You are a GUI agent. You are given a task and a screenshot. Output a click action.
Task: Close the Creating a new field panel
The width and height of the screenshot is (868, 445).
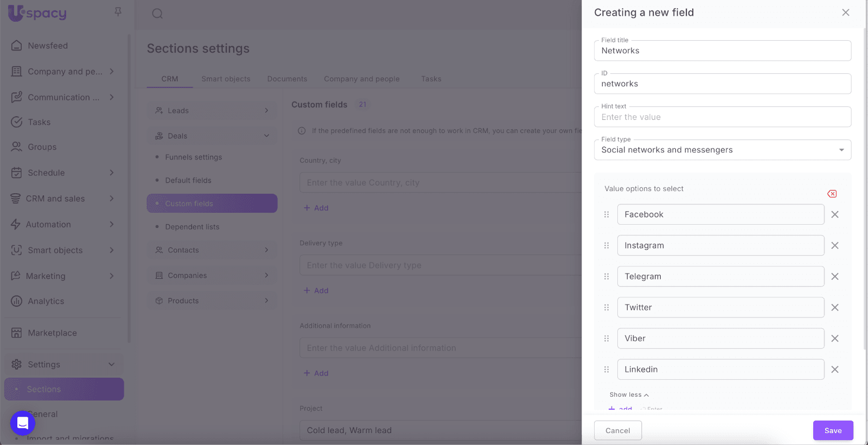[845, 12]
